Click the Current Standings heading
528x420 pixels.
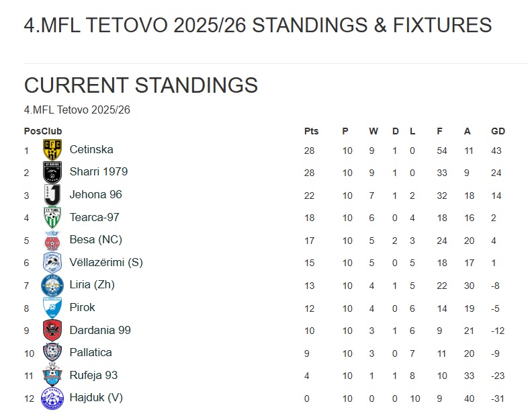pyautogui.click(x=141, y=85)
